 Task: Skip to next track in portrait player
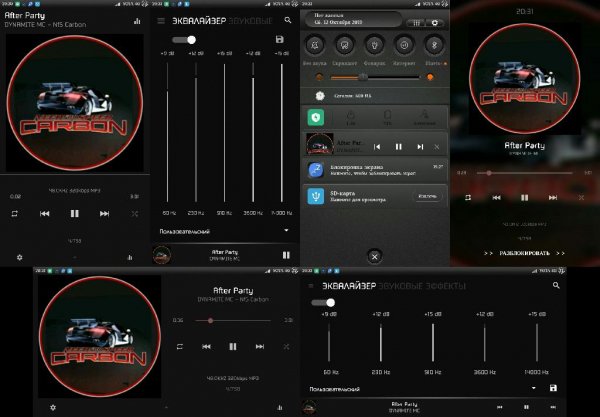104,213
